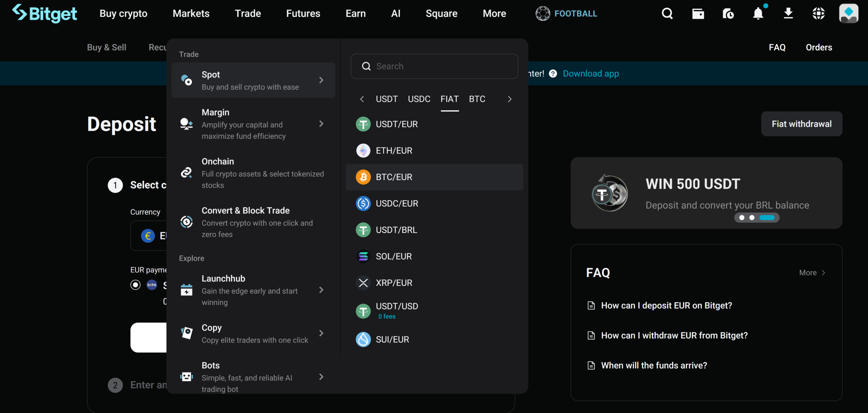Select the USDT/BRL pair row
This screenshot has width=868, height=413.
434,230
